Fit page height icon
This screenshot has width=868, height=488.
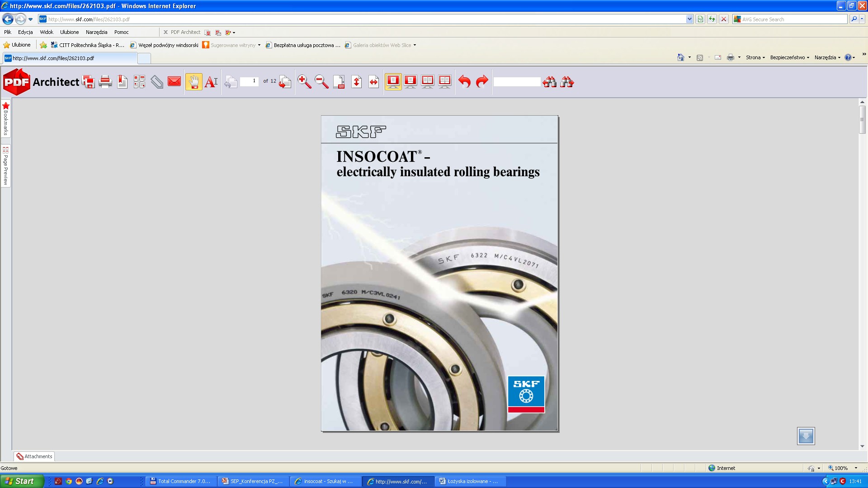[357, 82]
